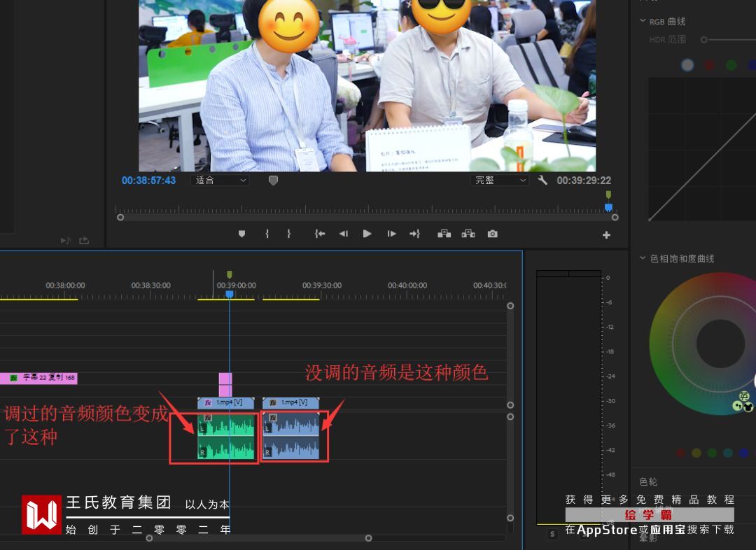This screenshot has height=550, width=756.
Task: Click the fx badge on the green audio clip
Action: coord(208,418)
